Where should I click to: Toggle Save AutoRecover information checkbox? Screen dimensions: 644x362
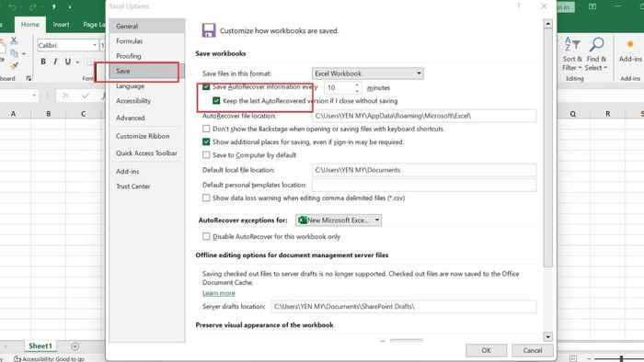click(x=206, y=86)
